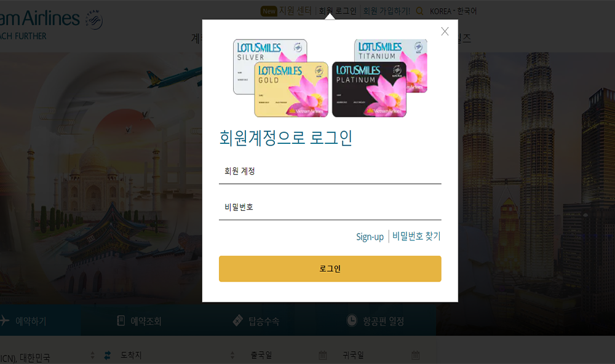Click the yellow 로그인 button
615x364 pixels.
[x=330, y=269]
